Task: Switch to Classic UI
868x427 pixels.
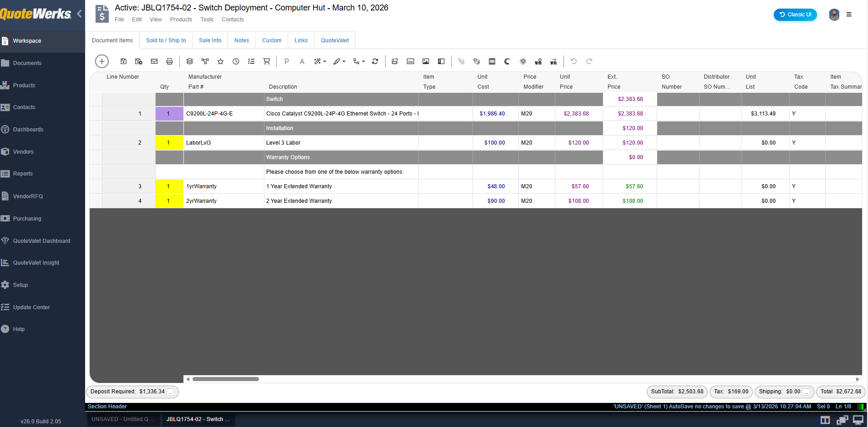Action: pyautogui.click(x=795, y=15)
